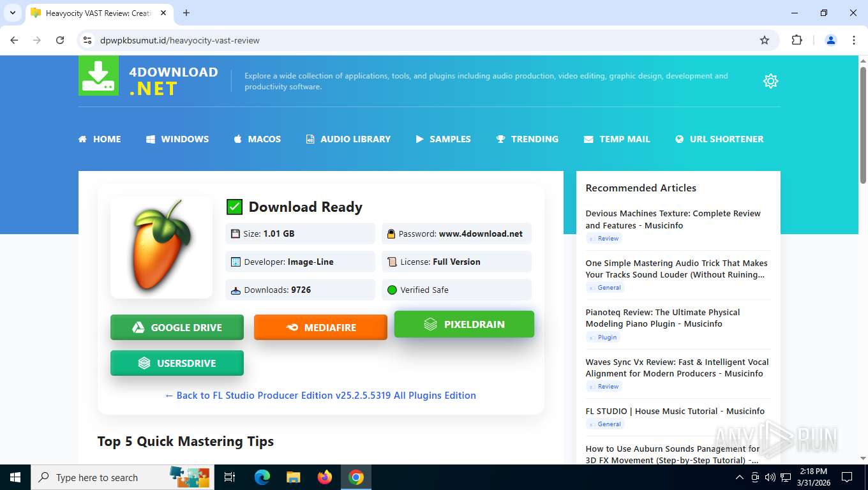The width and height of the screenshot is (868, 490).
Task: Open Auburn Sounds Panagement tutorial article
Action: [673, 454]
